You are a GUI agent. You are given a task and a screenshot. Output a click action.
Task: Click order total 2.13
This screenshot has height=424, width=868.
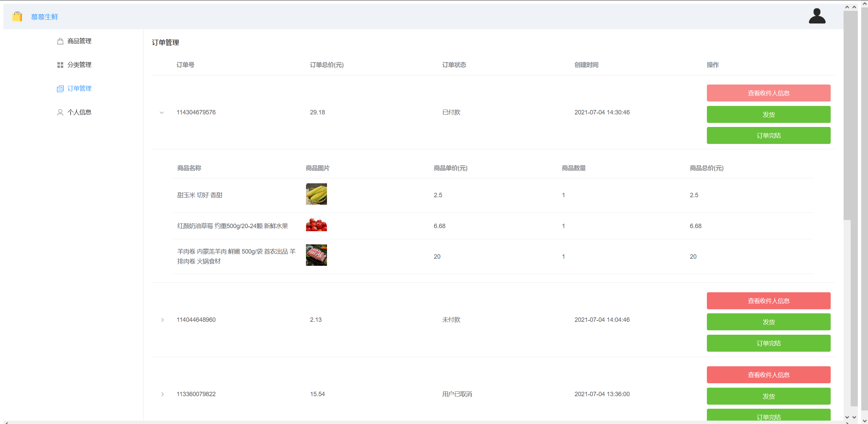pos(316,320)
